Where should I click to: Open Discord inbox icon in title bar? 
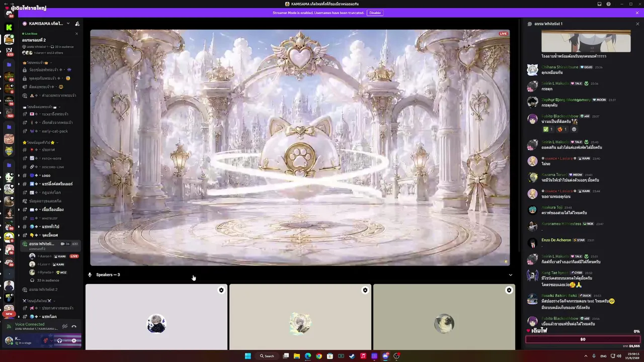(x=599, y=4)
